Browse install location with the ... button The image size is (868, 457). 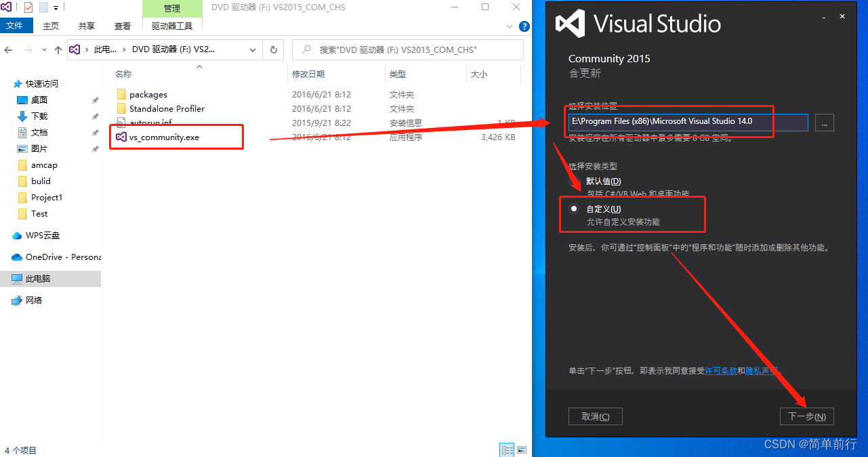tap(824, 123)
